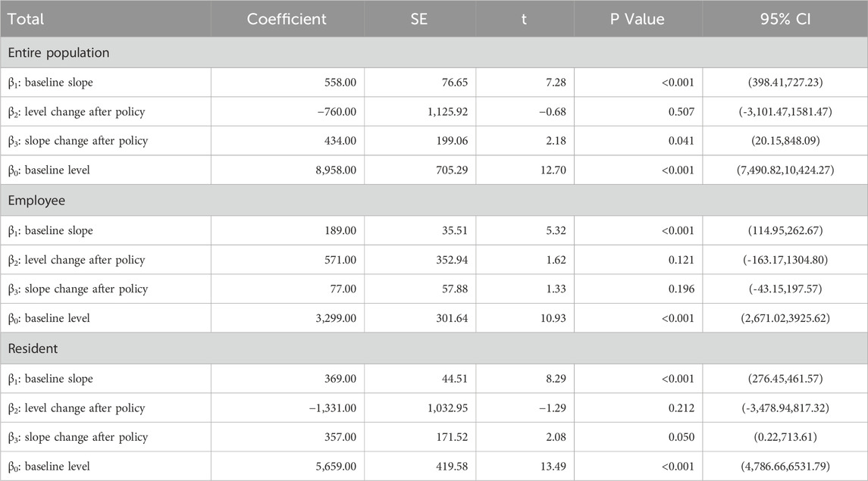Click t value −1.29
Screen dimensions: 868x481
(x=553, y=408)
